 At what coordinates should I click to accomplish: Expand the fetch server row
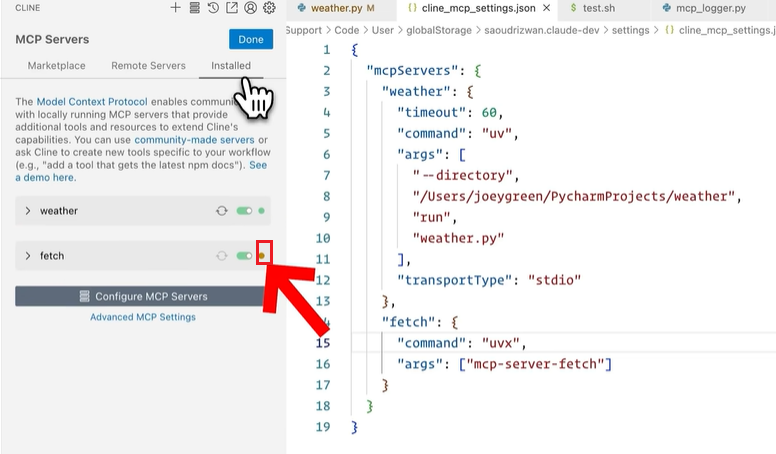28,256
